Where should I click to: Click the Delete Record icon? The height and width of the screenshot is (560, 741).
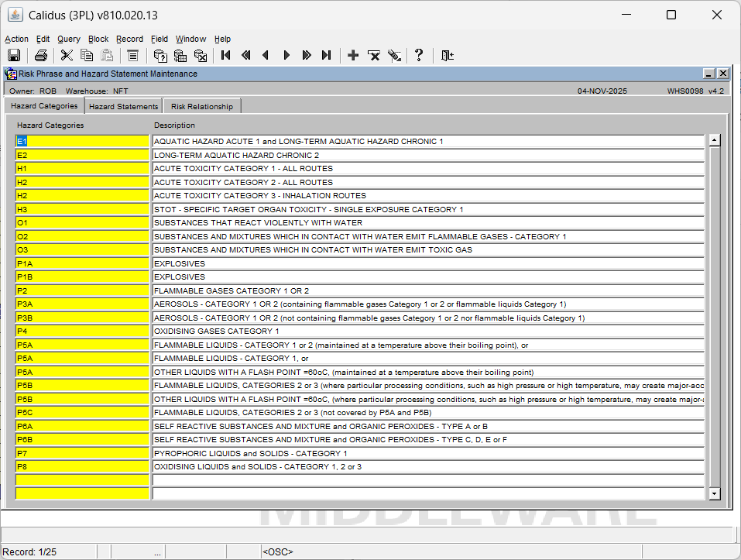[x=374, y=55]
